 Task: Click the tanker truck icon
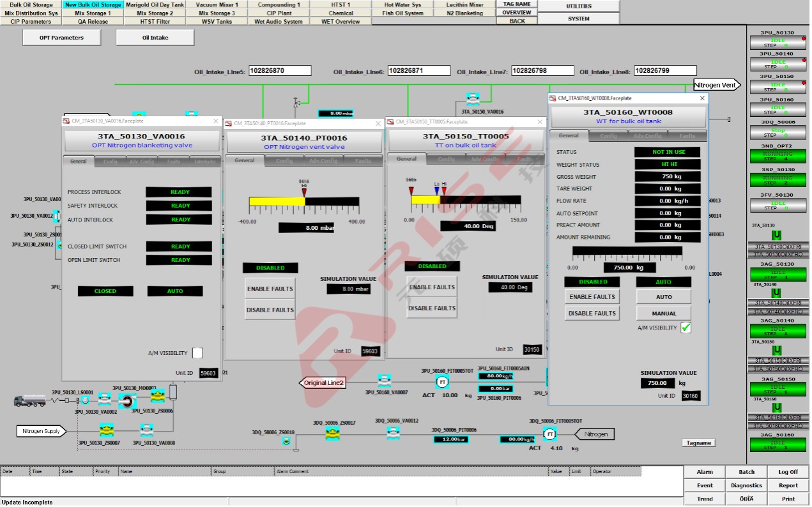point(30,400)
